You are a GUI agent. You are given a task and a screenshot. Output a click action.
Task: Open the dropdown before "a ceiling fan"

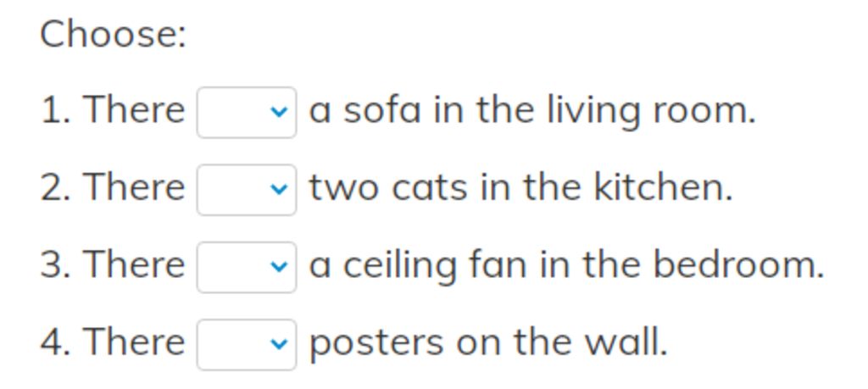tap(247, 267)
